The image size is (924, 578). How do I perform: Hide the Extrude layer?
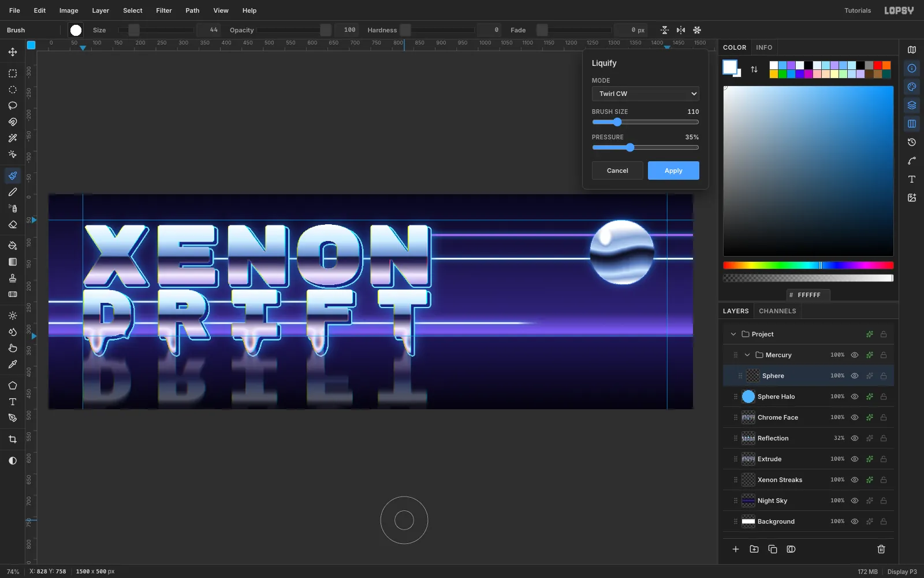tap(855, 459)
